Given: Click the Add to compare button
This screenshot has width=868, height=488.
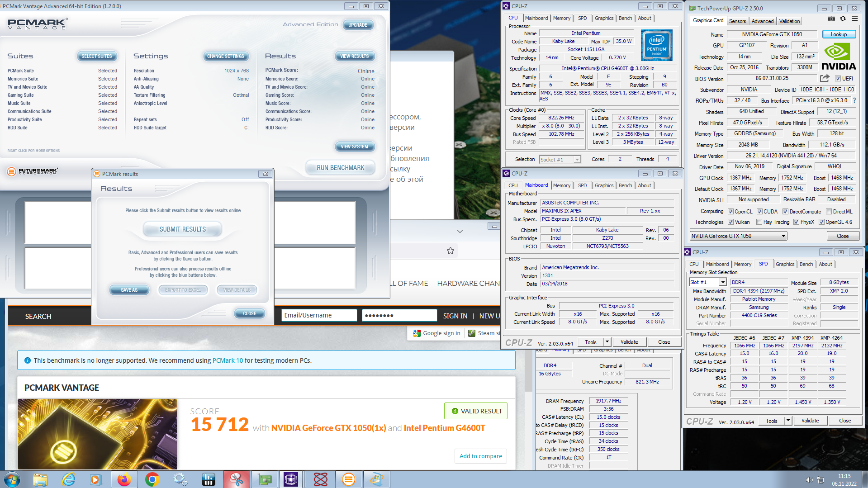Looking at the screenshot, I should (480, 456).
